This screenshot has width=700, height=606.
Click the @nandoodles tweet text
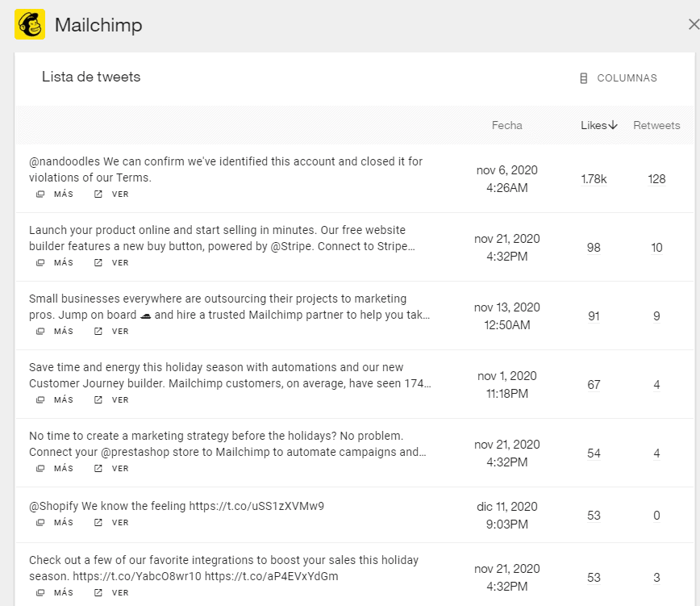[x=226, y=169]
